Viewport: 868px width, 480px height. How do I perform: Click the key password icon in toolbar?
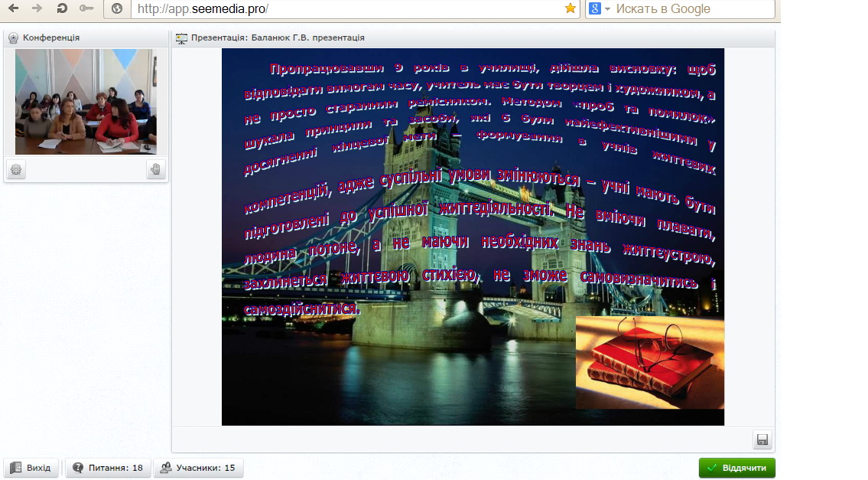[86, 8]
